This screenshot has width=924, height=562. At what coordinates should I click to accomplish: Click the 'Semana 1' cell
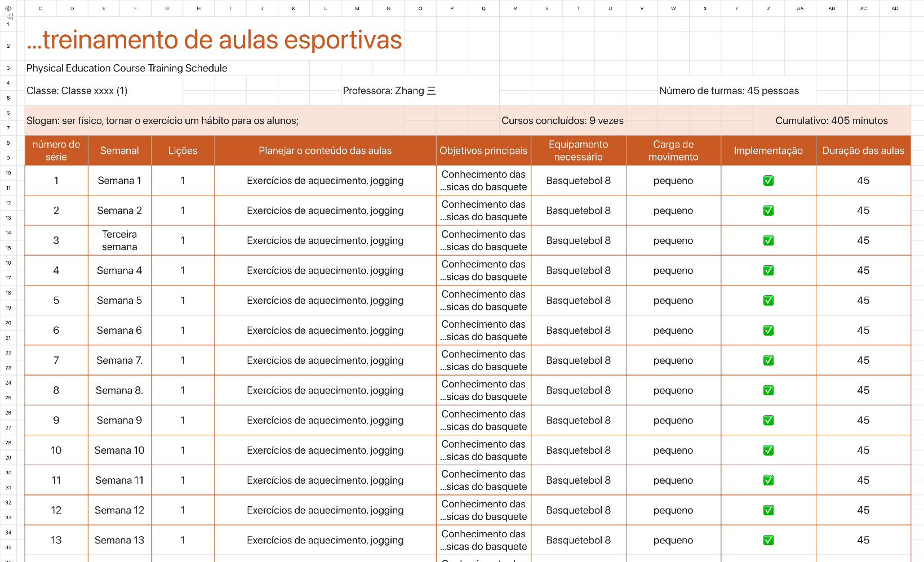click(x=119, y=181)
